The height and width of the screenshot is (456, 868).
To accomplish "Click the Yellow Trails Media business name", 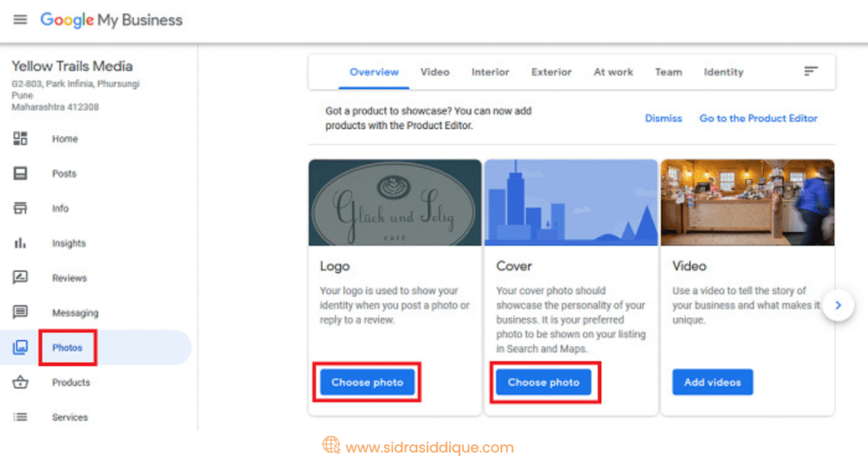I will tap(72, 66).
